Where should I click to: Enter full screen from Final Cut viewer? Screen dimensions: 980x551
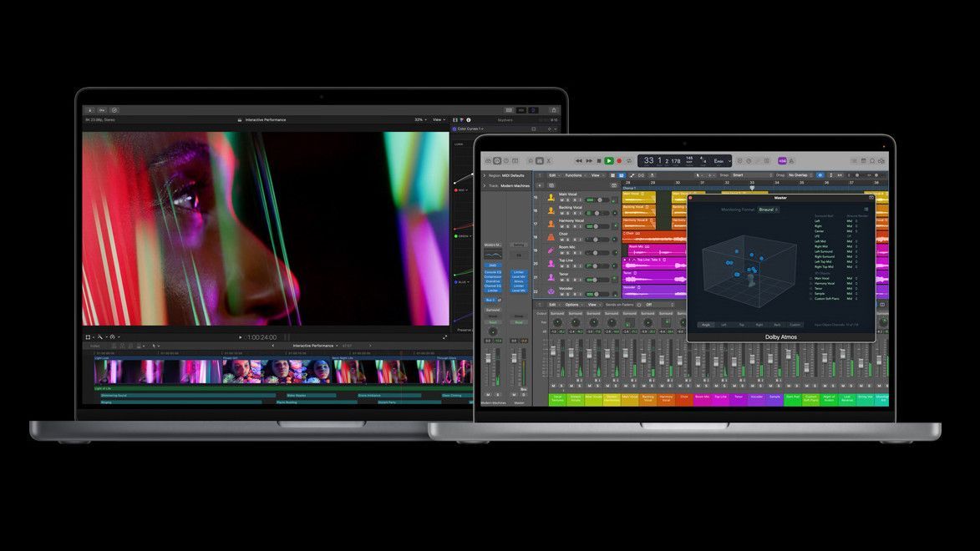point(445,336)
